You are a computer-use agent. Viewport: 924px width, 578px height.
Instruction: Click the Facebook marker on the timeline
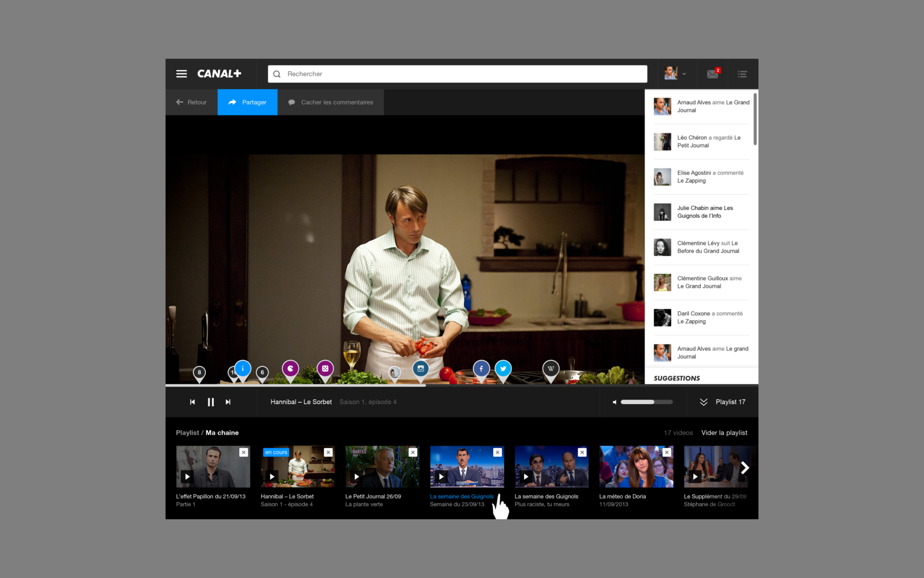[481, 369]
